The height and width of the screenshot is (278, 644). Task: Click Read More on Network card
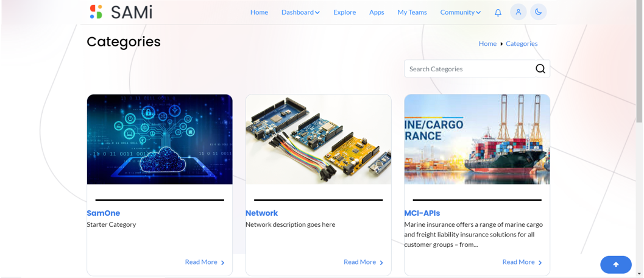[364, 262]
